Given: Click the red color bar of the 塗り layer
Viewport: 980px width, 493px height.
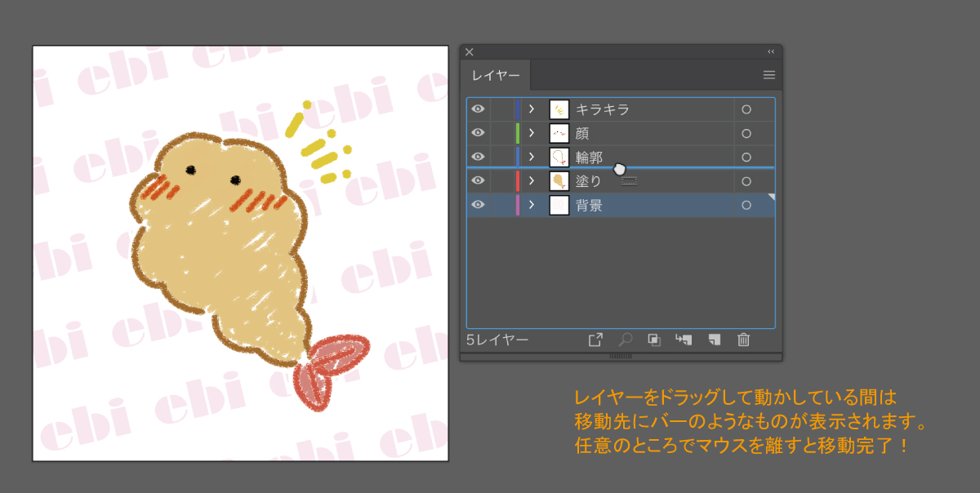Looking at the screenshot, I should pyautogui.click(x=518, y=181).
